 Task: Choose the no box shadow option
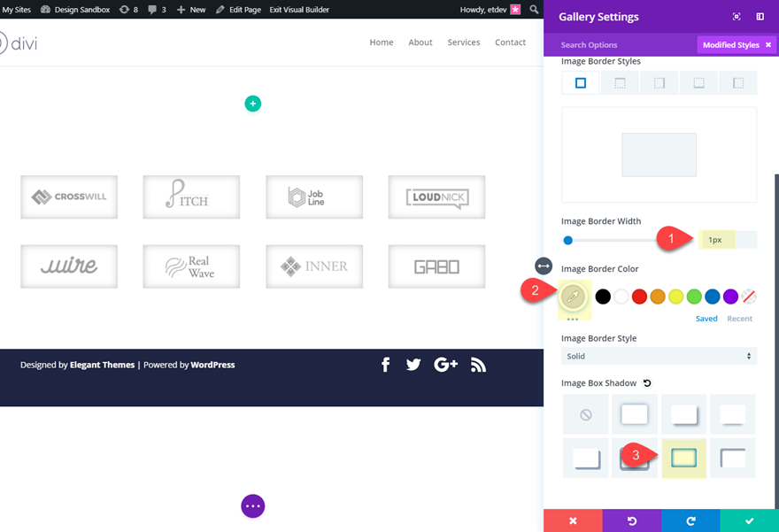tap(586, 414)
